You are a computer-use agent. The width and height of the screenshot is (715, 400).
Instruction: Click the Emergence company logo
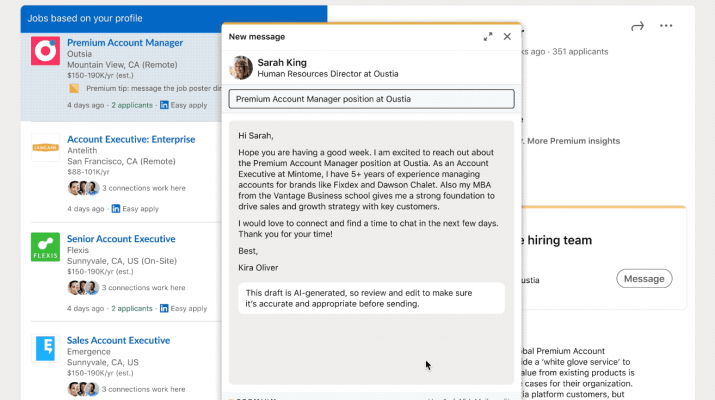pyautogui.click(x=45, y=348)
